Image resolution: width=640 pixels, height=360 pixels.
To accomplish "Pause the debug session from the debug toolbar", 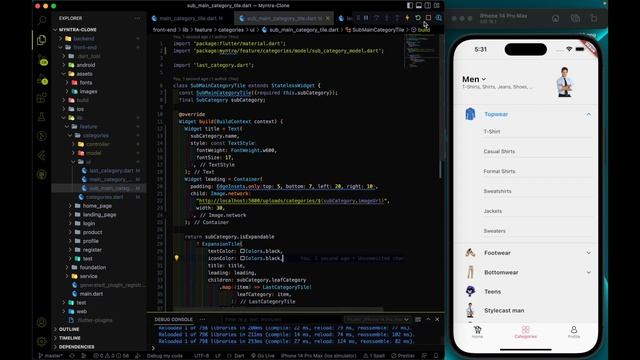I will (366, 18).
